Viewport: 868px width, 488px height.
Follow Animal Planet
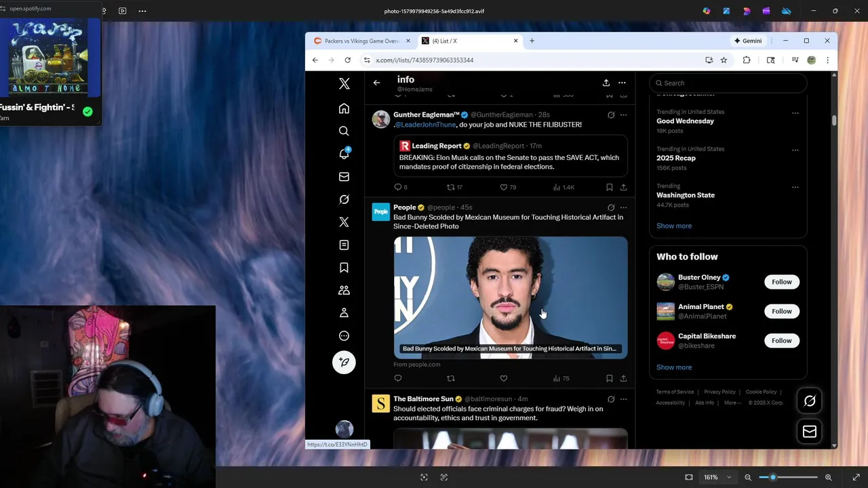tap(781, 311)
